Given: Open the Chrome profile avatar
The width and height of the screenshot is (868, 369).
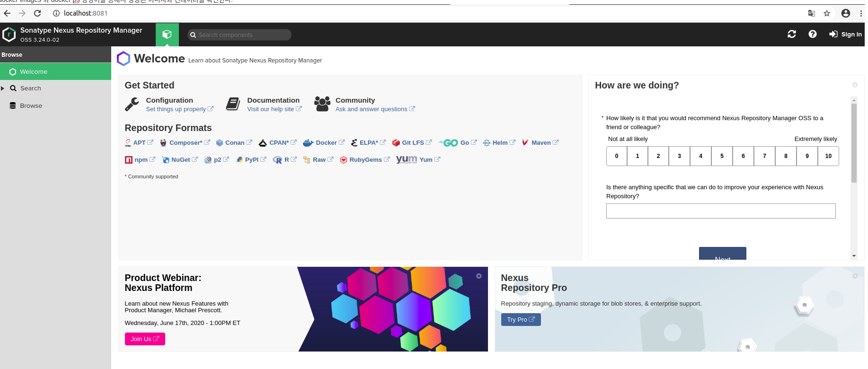Looking at the screenshot, I should pyautogui.click(x=846, y=13).
